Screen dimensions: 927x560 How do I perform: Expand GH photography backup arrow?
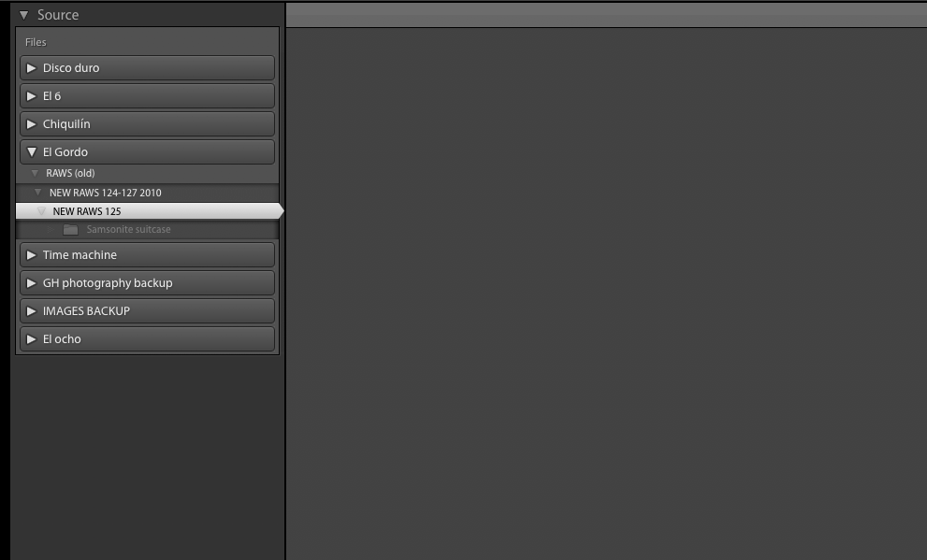coord(31,283)
